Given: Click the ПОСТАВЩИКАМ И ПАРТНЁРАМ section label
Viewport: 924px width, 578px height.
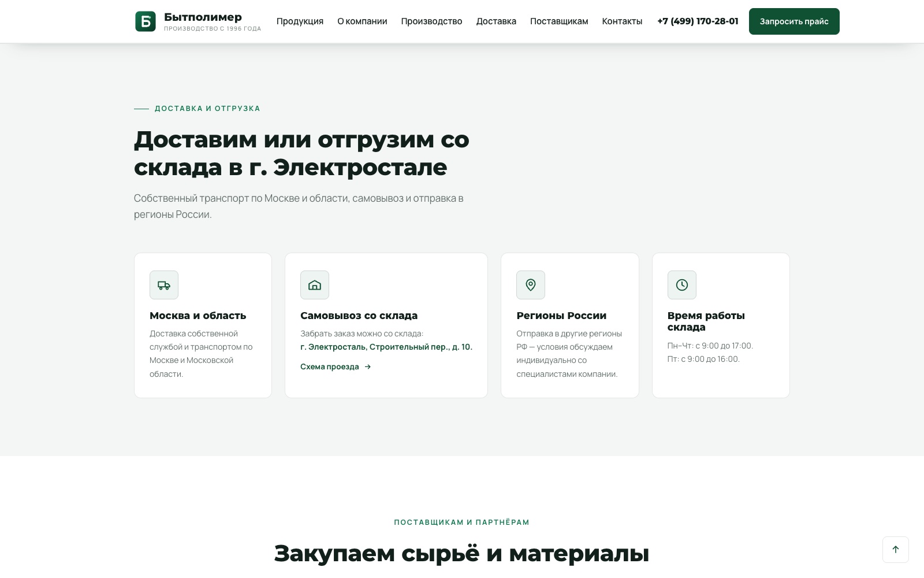Looking at the screenshot, I should pos(462,523).
